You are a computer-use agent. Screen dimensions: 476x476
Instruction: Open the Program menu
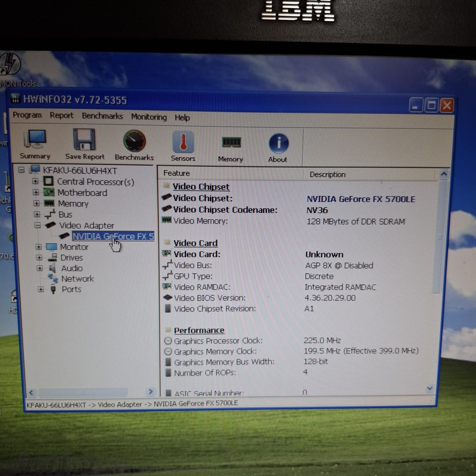pyautogui.click(x=27, y=115)
